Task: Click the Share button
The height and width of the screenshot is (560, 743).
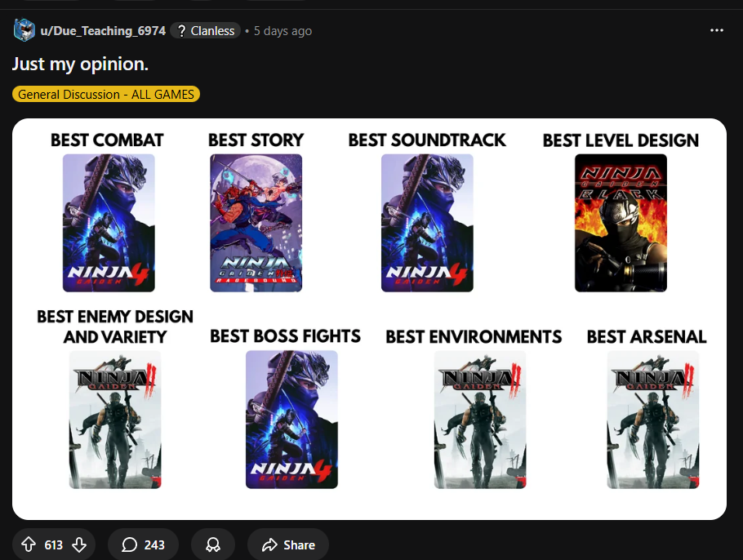Action: (x=288, y=544)
